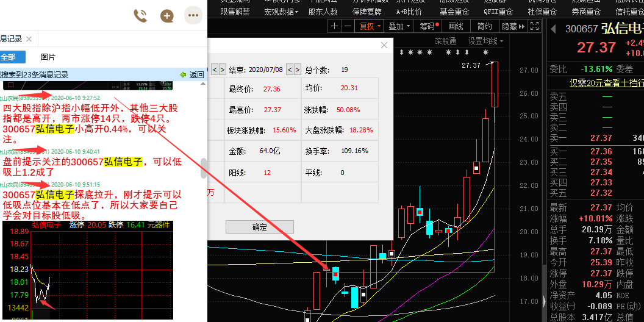Viewport: 644px width, 322px height.
Task: Click the 均价 value 20.31 in dialog
Action: click(x=349, y=88)
